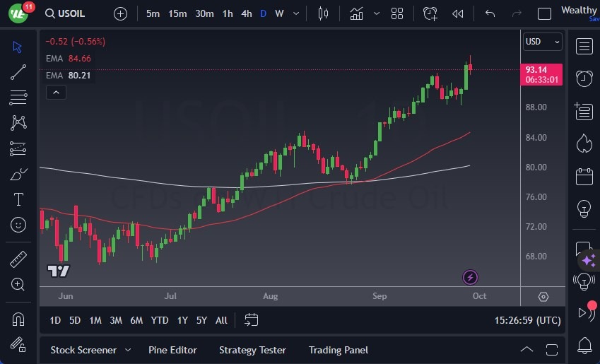Collapse the EMA indicator legend
The image size is (600, 364).
pos(55,92)
